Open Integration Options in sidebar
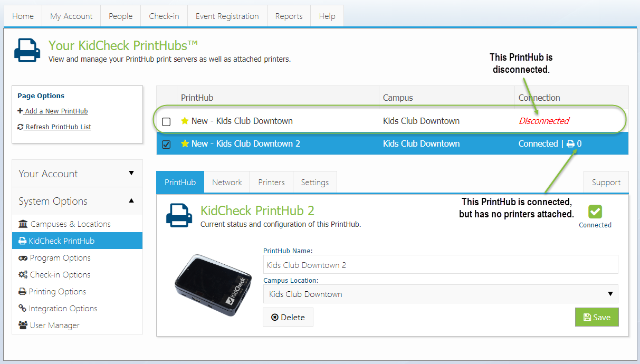Image resolution: width=640 pixels, height=364 pixels. (x=77, y=309)
